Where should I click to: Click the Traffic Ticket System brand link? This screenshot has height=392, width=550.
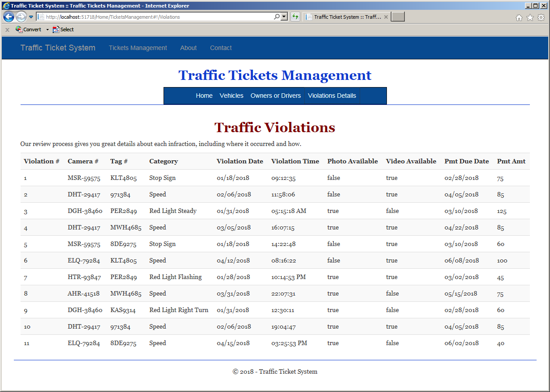click(58, 48)
